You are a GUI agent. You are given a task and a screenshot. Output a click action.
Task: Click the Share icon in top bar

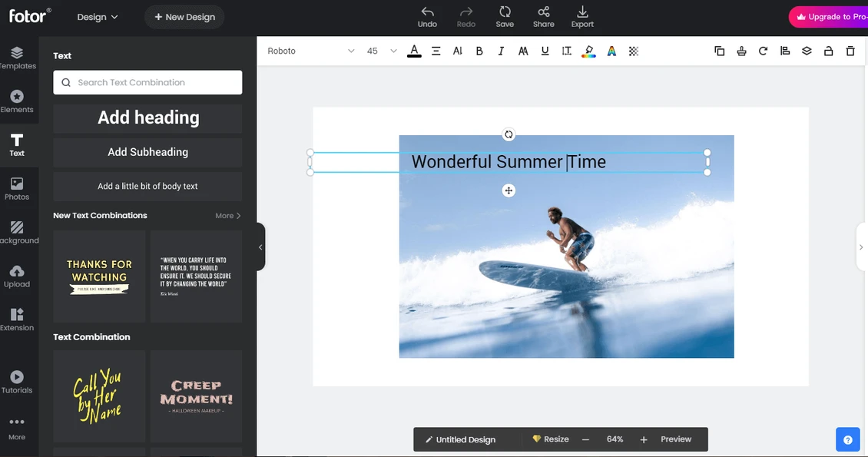[x=543, y=17]
